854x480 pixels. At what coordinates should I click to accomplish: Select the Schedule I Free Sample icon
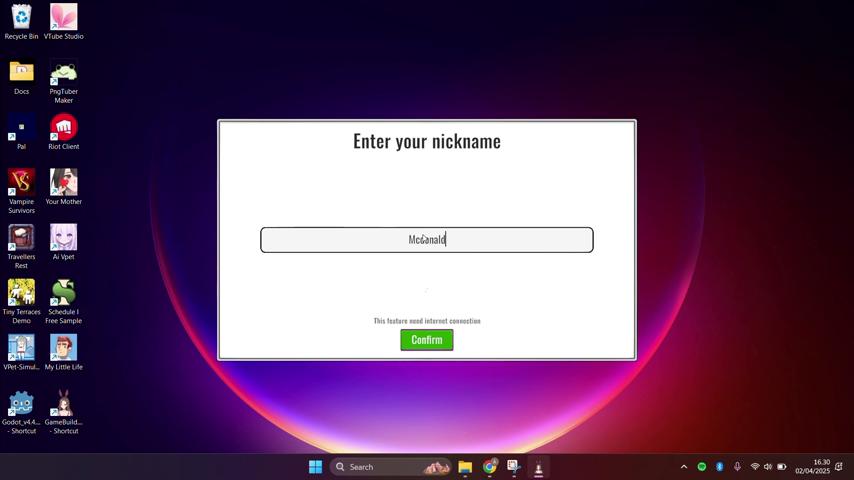pyautogui.click(x=63, y=293)
